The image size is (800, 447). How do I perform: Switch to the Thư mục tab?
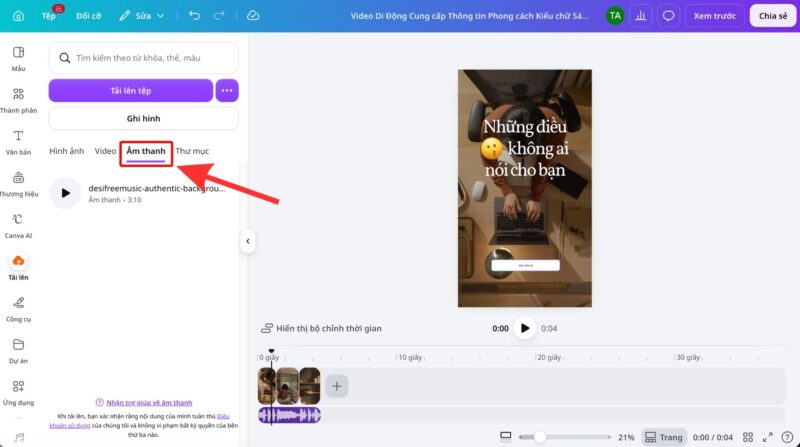tap(192, 151)
